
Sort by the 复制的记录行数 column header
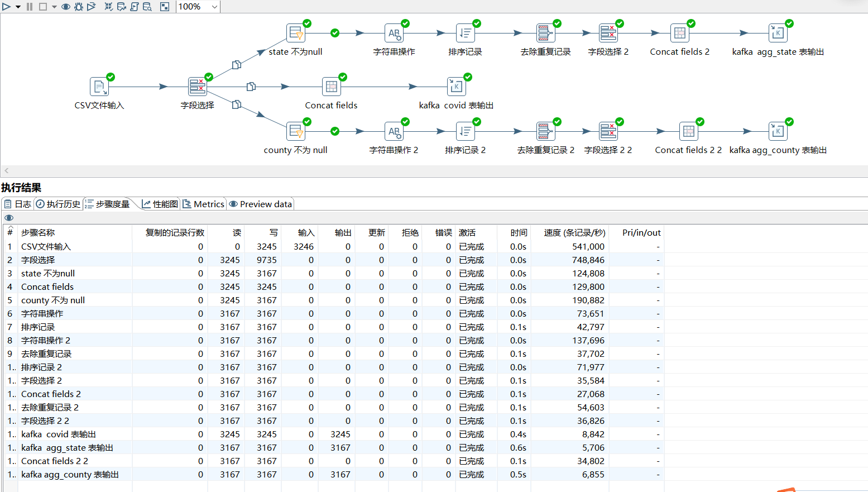(170, 233)
